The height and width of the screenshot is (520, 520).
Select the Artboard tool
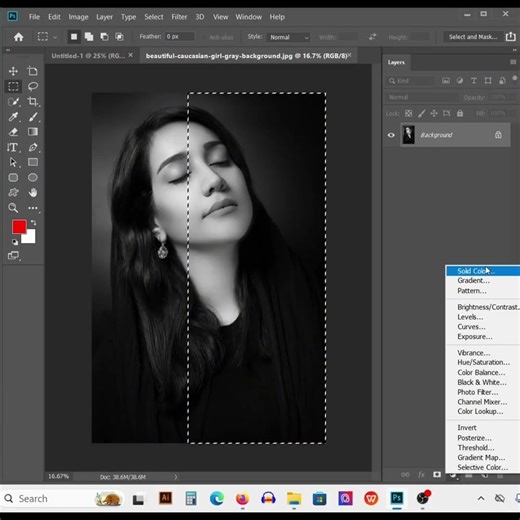[32, 71]
